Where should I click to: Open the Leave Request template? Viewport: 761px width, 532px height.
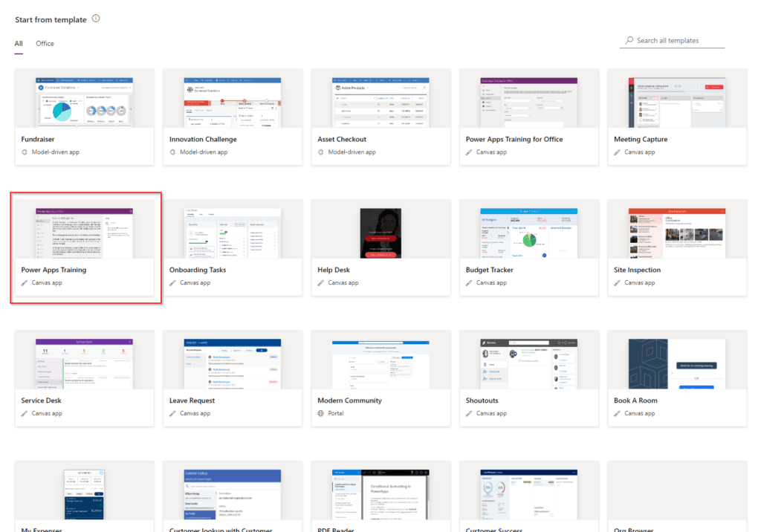pos(232,363)
